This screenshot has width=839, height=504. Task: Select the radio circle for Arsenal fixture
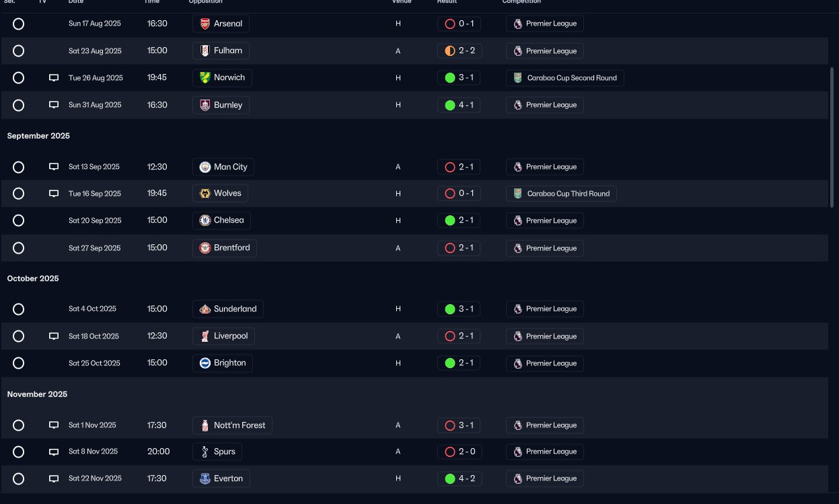[19, 24]
